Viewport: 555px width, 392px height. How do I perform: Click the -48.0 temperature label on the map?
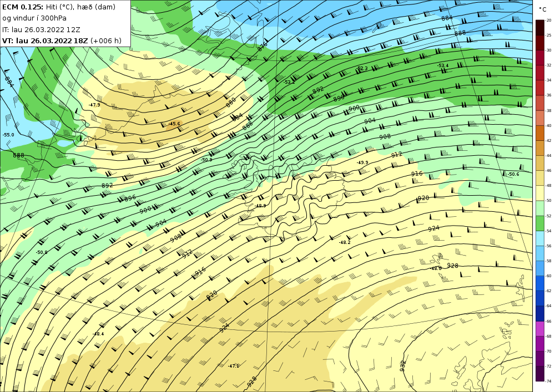pos(436,268)
